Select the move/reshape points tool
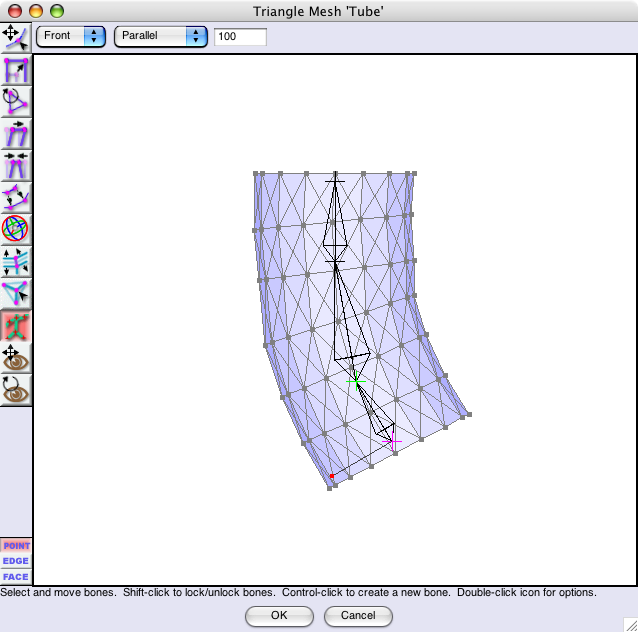Image resolution: width=638 pixels, height=632 pixels. coord(16,38)
